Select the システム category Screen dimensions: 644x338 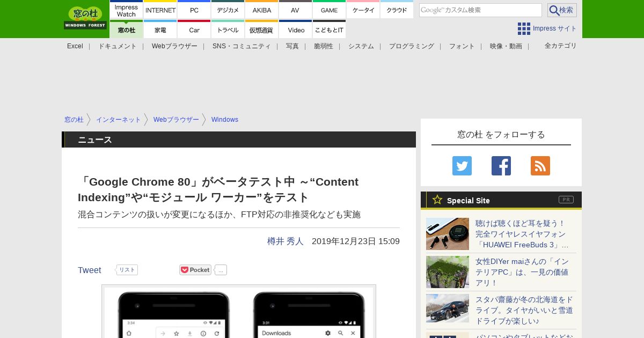(x=361, y=46)
